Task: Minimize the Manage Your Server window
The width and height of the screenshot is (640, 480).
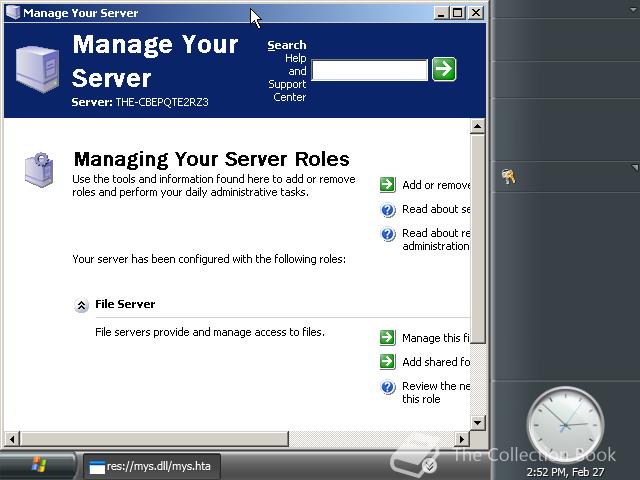Action: [440, 13]
